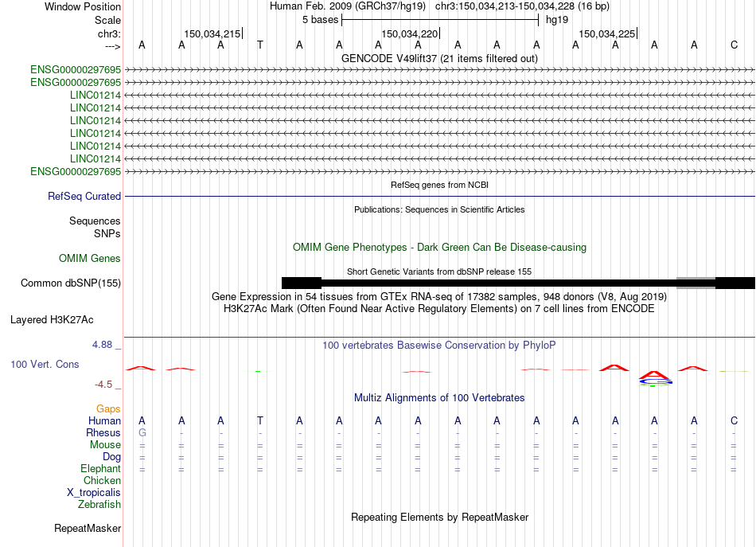The height and width of the screenshot is (547, 756).
Task: Click the Mouse species label
Action: [105, 445]
